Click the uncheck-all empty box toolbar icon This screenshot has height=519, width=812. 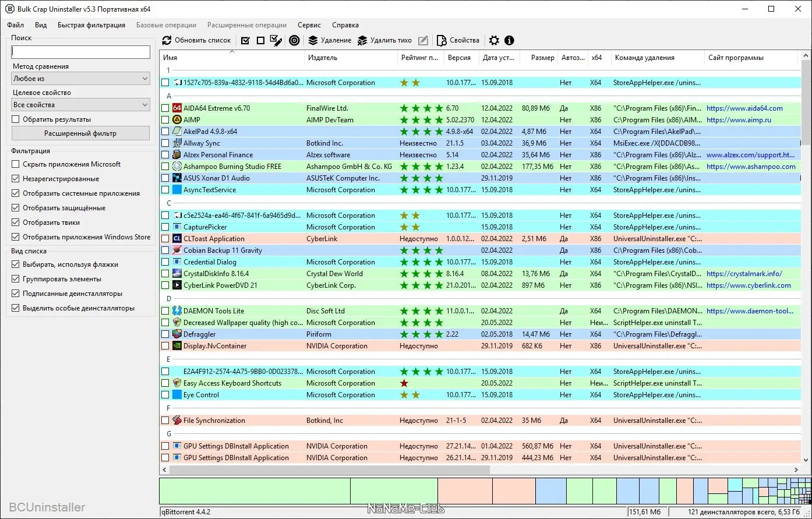point(260,40)
